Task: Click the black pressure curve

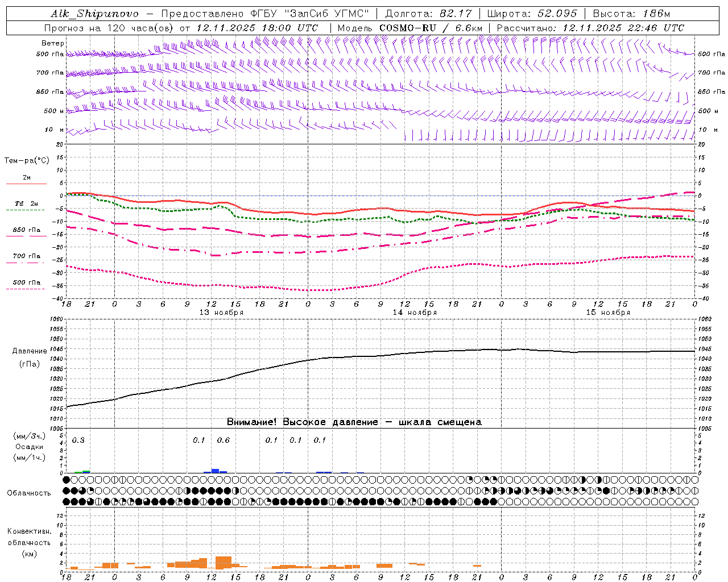Action: coord(381,356)
